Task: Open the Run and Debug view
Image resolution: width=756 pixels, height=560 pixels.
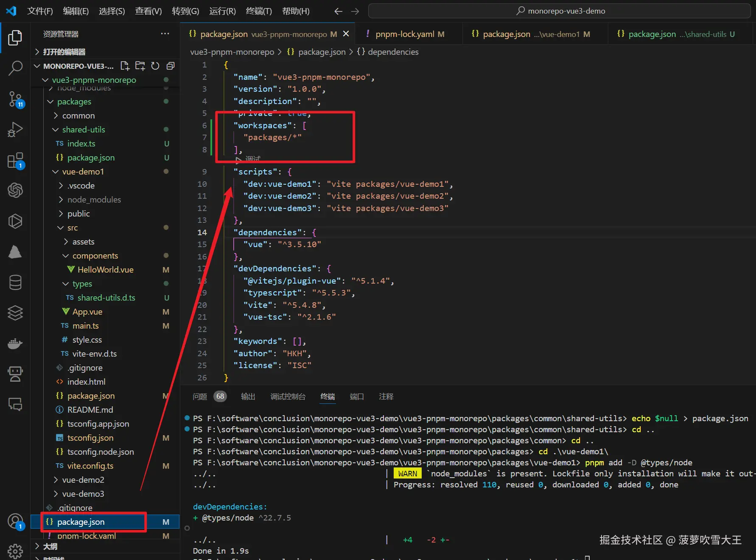Action: pos(15,129)
